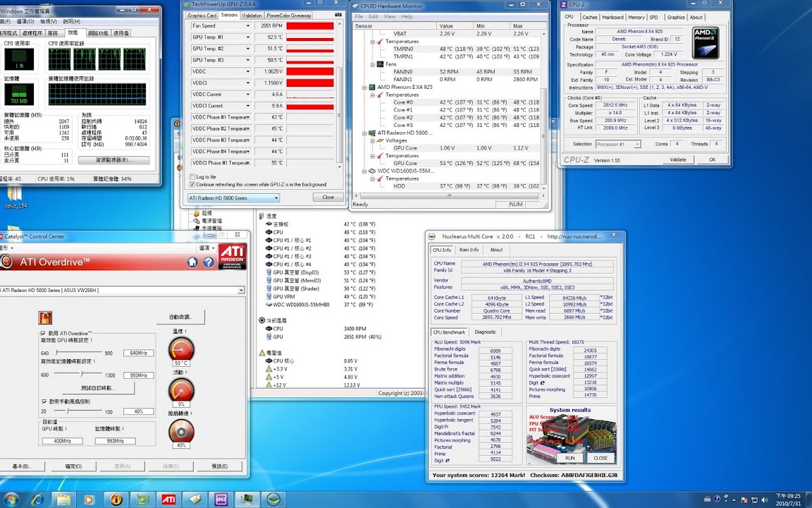Toggle the manual fan control checkbox in Catalyst
Screen dimensions: 812x508
[44, 401]
